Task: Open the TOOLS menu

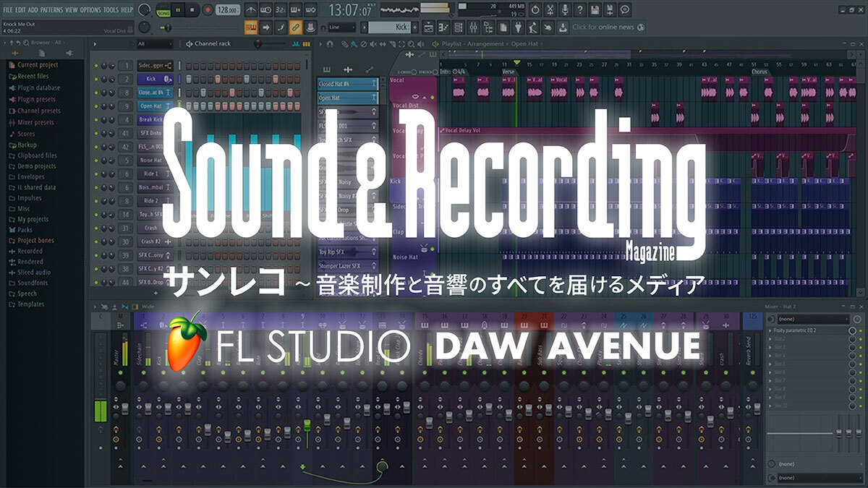Action: 111,9
